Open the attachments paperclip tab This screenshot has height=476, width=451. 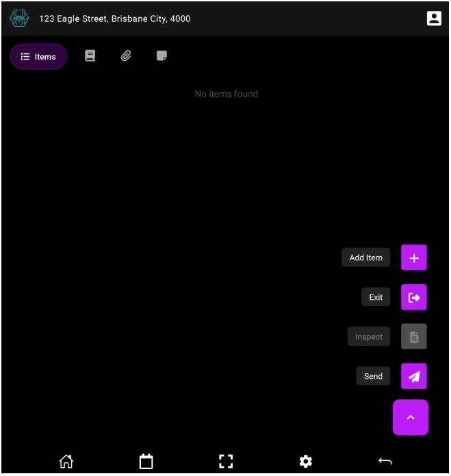point(126,56)
